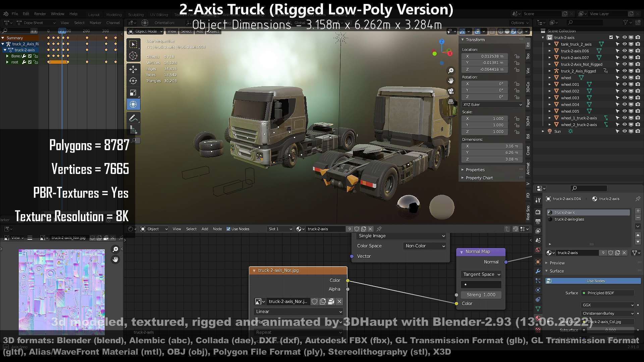The image size is (644, 362).
Task: Select the Rotate tool
Action: click(x=133, y=81)
